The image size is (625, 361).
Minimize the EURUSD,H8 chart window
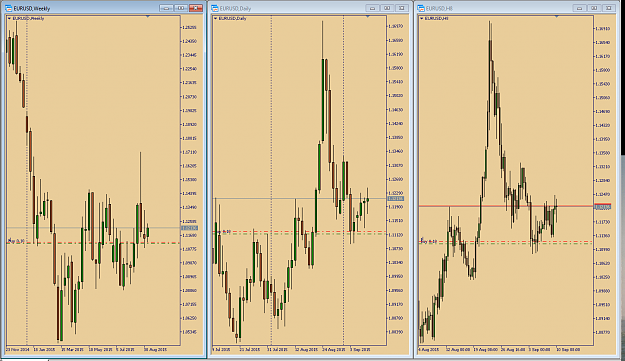[579, 8]
